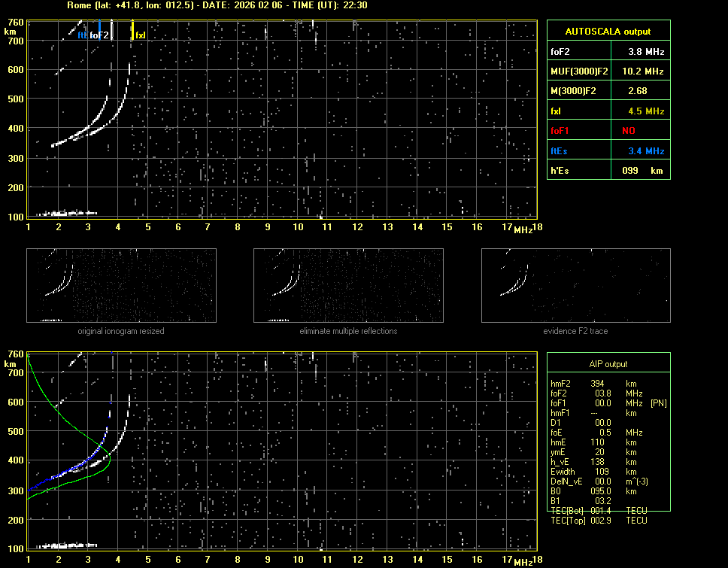728x568 pixels.
Task: Click the AUTOSCALA output header
Action: point(608,32)
